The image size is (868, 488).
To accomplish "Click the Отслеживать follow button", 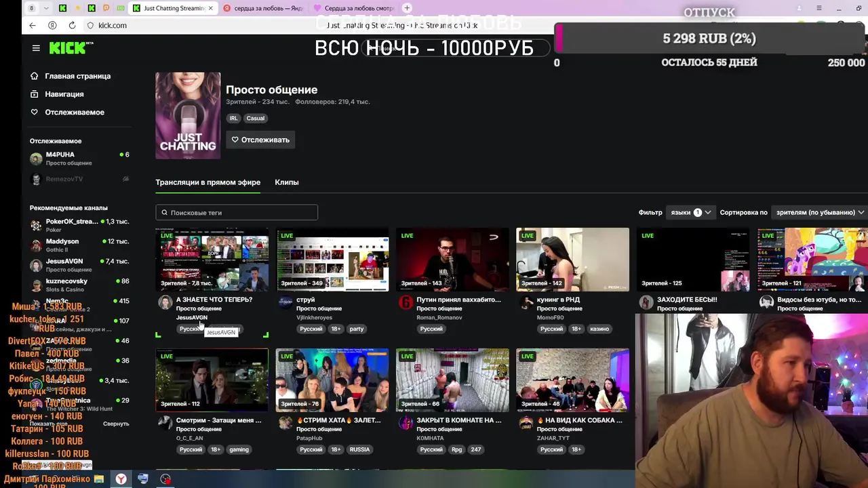I will point(260,140).
